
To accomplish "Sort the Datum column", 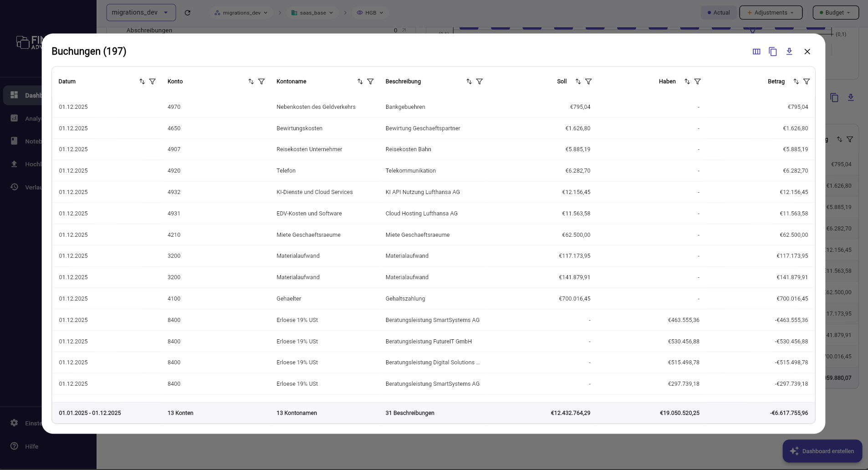I will 142,82.
